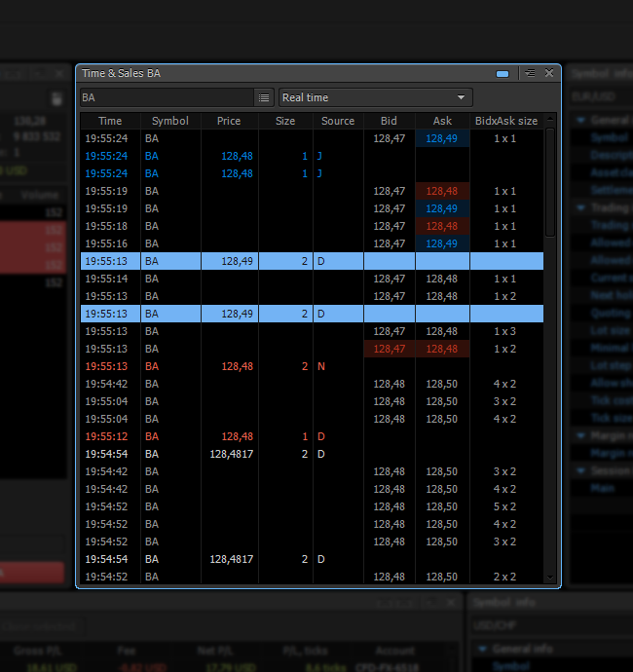This screenshot has width=633, height=672.
Task: Select the first highlighted 128,49 trade row
Action: [x=312, y=261]
